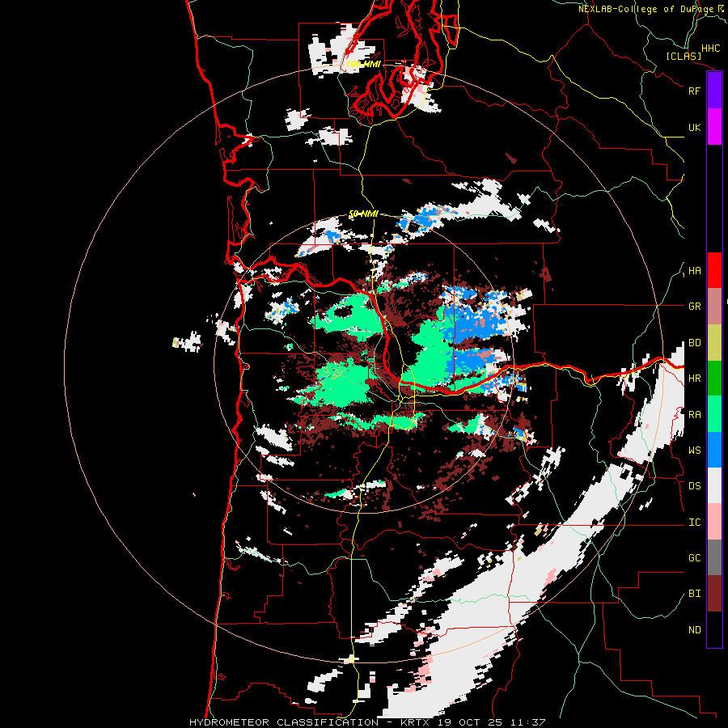This screenshot has width=728, height=728.
Task: Click the [CLAS] units label
Action: pyautogui.click(x=684, y=57)
